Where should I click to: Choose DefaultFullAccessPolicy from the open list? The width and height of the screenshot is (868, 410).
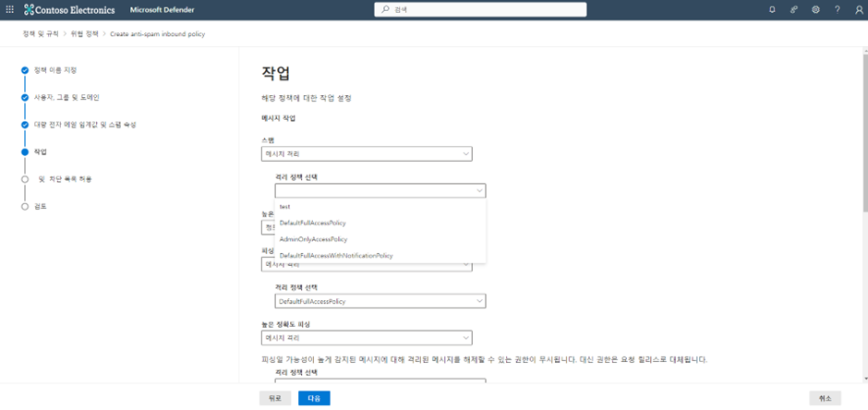pos(380,223)
